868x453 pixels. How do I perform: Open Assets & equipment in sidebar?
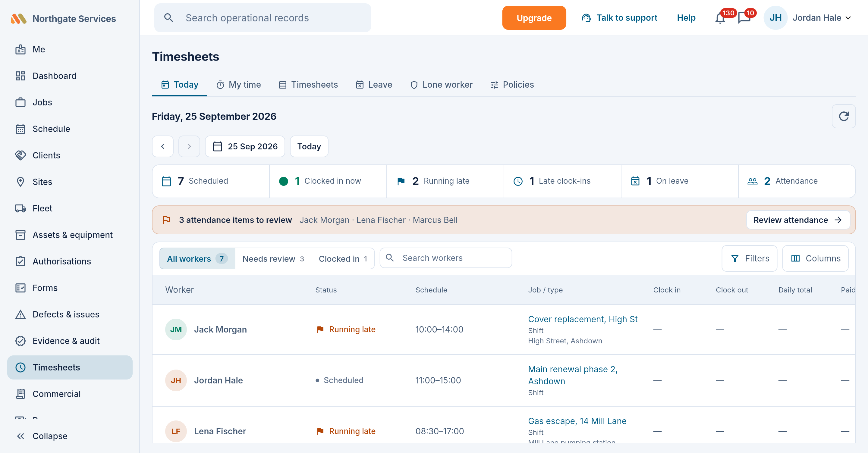click(70, 235)
